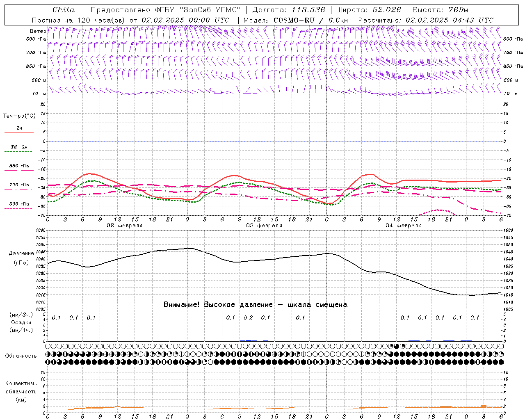Viewport: 525px width, 420px height.
Task: Click the Осадки precipitation label
Action: point(21,322)
